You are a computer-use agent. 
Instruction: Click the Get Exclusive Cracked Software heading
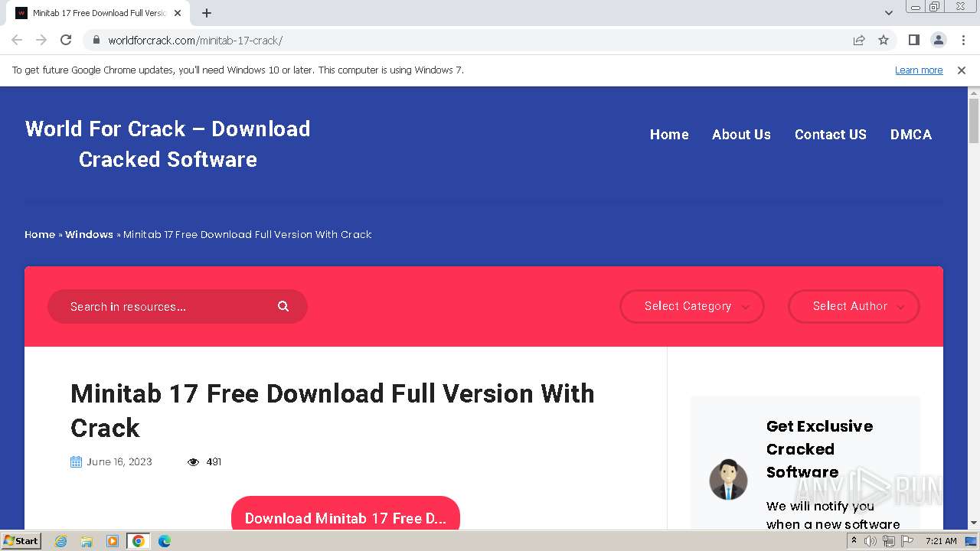tap(819, 448)
